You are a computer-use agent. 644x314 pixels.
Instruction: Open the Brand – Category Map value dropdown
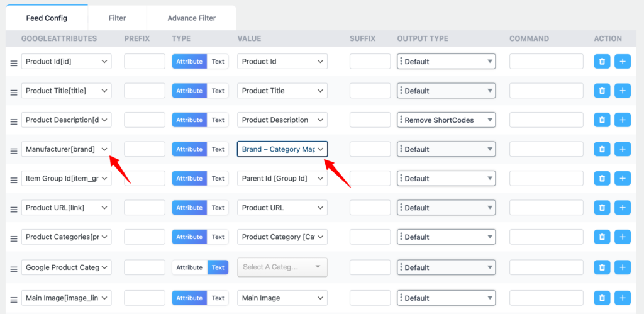[282, 149]
